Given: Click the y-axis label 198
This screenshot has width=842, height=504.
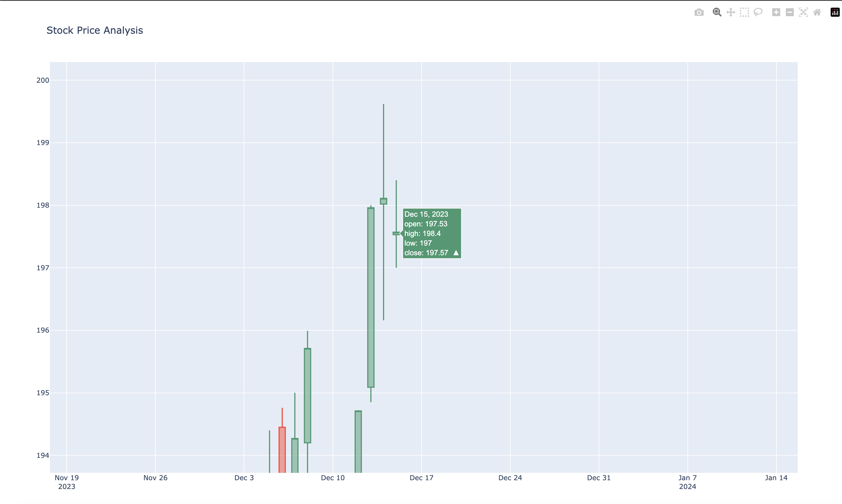Looking at the screenshot, I should pyautogui.click(x=43, y=205).
